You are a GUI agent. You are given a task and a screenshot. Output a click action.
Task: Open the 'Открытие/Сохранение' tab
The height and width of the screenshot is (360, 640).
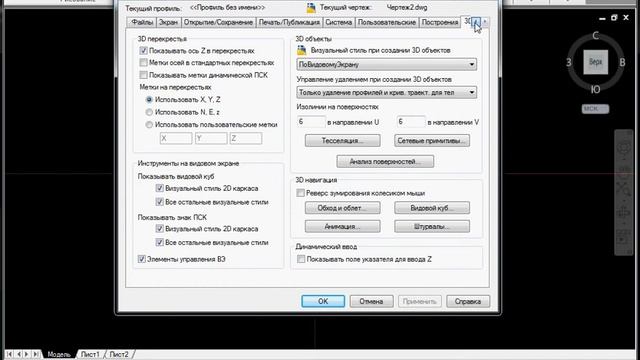[x=218, y=22]
